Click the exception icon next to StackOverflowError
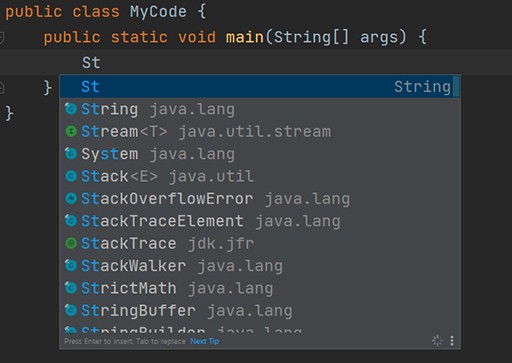This screenshot has width=512, height=363. [x=71, y=198]
